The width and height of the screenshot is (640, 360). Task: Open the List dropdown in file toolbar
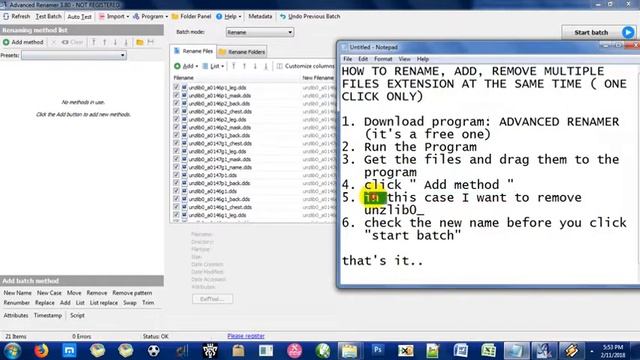pyautogui.click(x=213, y=66)
